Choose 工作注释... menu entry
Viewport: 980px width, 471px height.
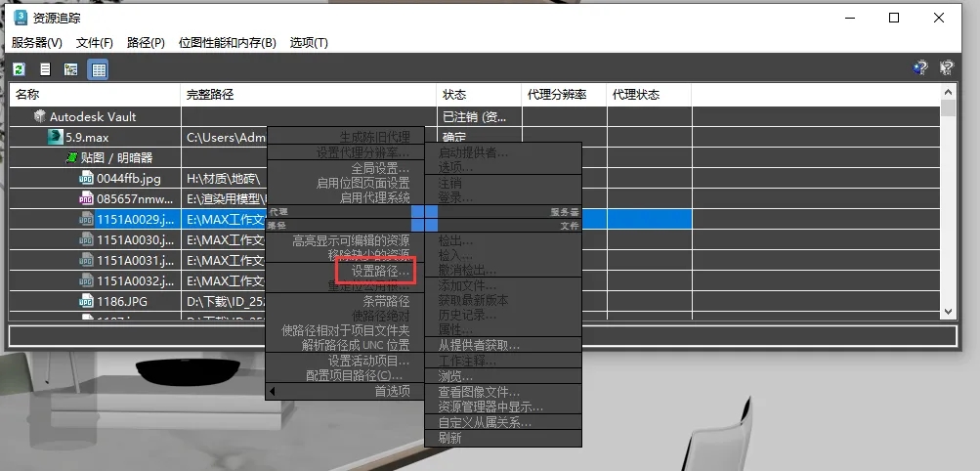pyautogui.click(x=467, y=361)
